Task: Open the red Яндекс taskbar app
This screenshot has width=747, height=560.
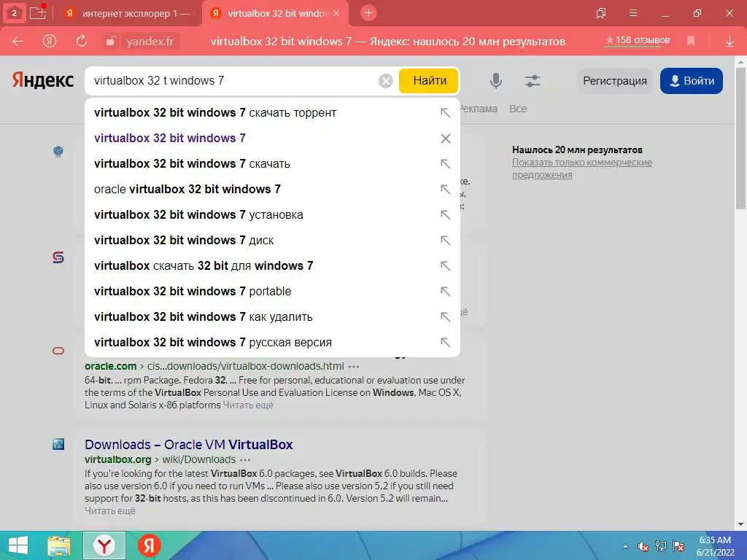Action: pos(149,545)
